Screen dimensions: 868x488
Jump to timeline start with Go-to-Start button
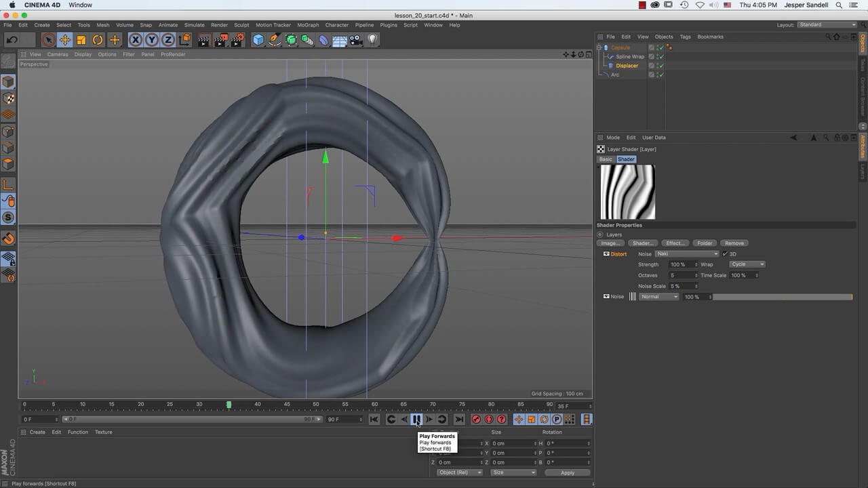[x=375, y=419]
